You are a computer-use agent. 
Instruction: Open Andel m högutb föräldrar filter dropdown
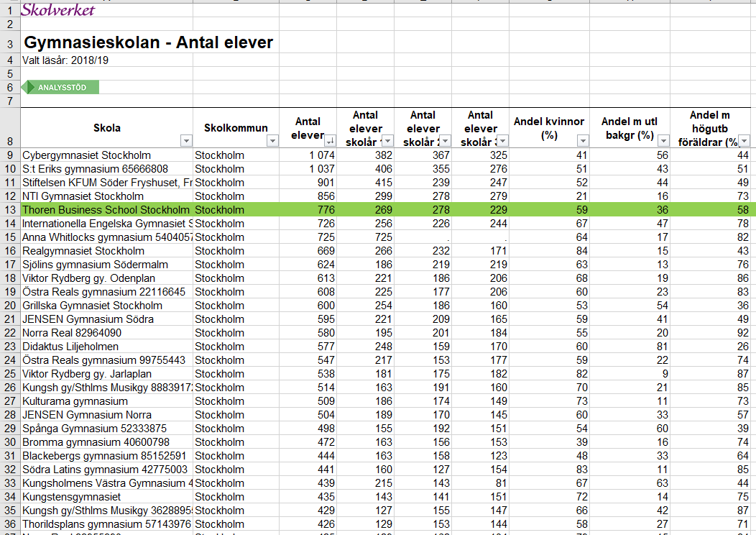pyautogui.click(x=745, y=140)
